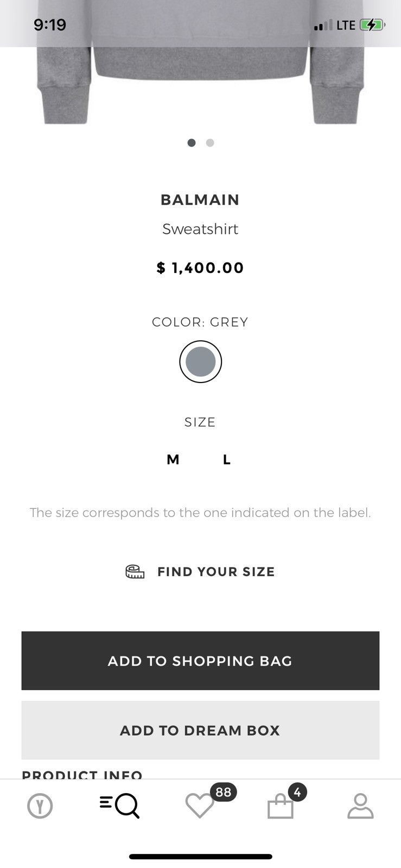Add item to Dream Box

tap(200, 730)
